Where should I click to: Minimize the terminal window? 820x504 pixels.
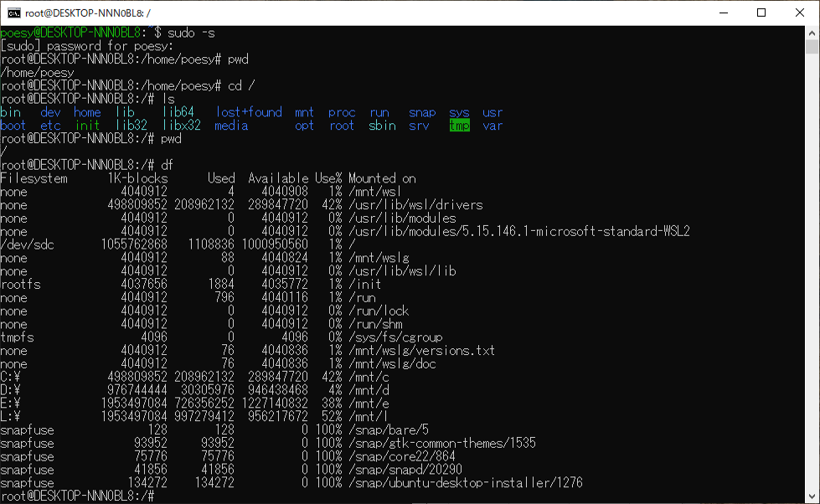point(722,13)
